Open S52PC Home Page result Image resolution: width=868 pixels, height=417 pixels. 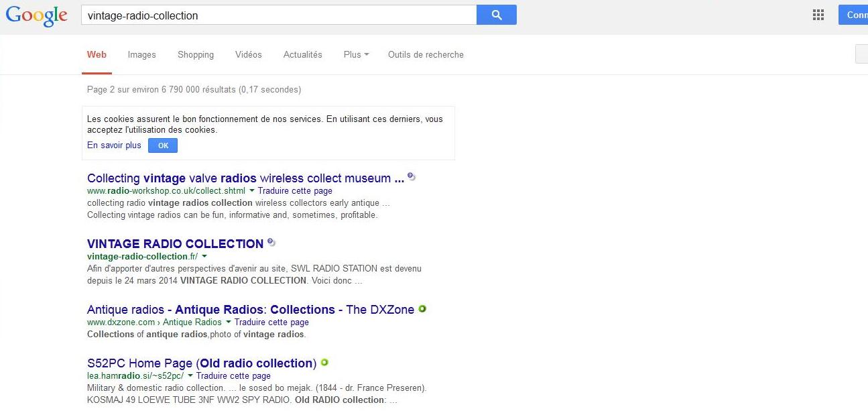click(x=202, y=363)
